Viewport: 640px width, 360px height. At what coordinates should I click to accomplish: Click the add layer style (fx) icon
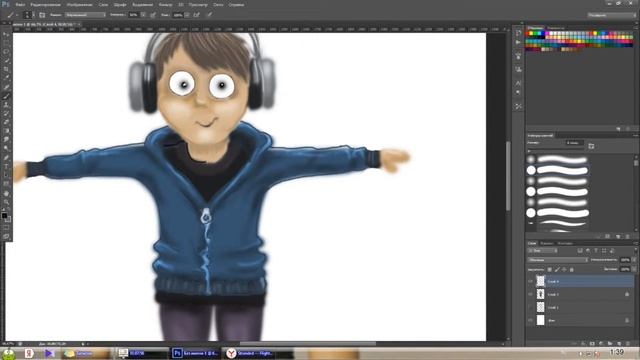pyautogui.click(x=583, y=344)
